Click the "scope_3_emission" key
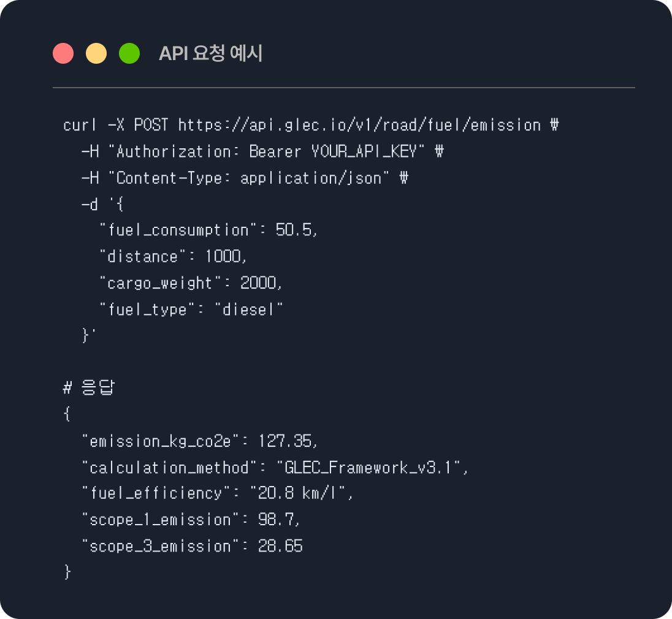Viewport: 672px width, 619px height. [160, 546]
